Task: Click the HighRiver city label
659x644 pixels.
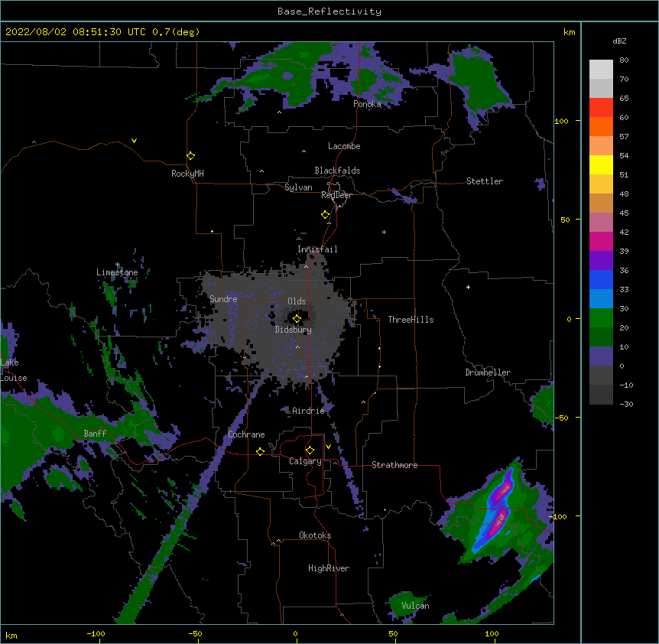Action: click(329, 568)
